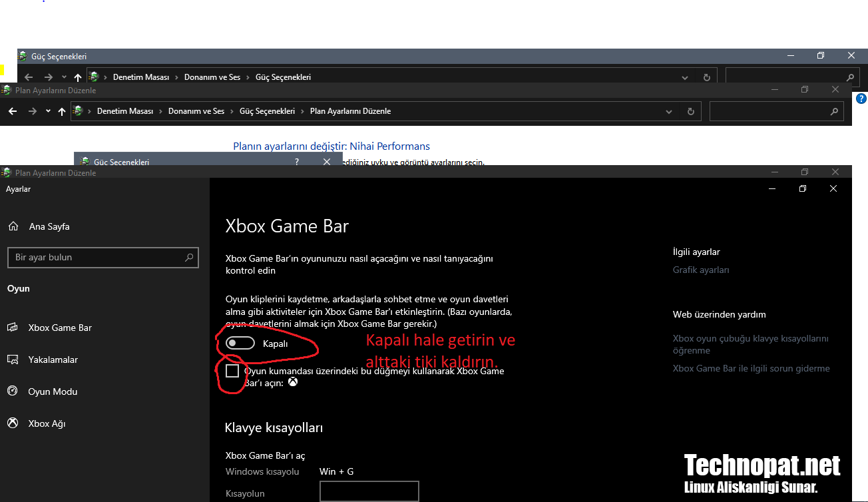The height and width of the screenshot is (502, 868).
Task: Go back in the Güç Seçenekleri window
Action: pyautogui.click(x=29, y=77)
